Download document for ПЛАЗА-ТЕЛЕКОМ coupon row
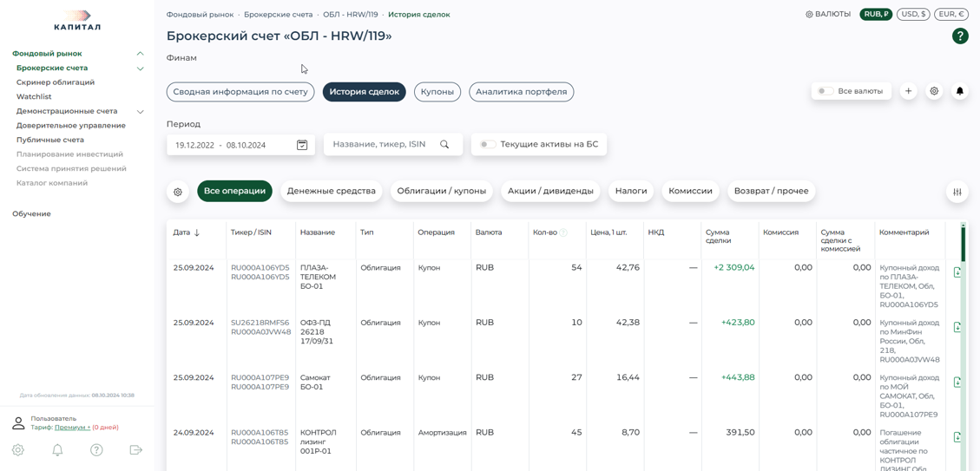This screenshot has height=471, width=980. [x=957, y=272]
